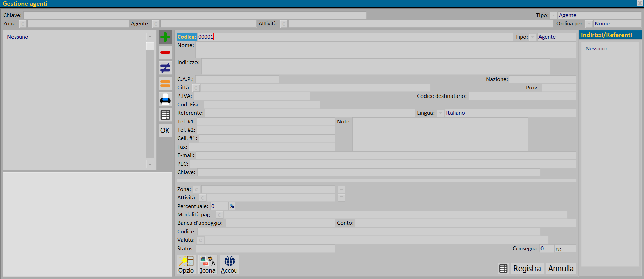644x279 pixels.
Task: Open the Opzio options wizard icon
Action: (x=186, y=264)
